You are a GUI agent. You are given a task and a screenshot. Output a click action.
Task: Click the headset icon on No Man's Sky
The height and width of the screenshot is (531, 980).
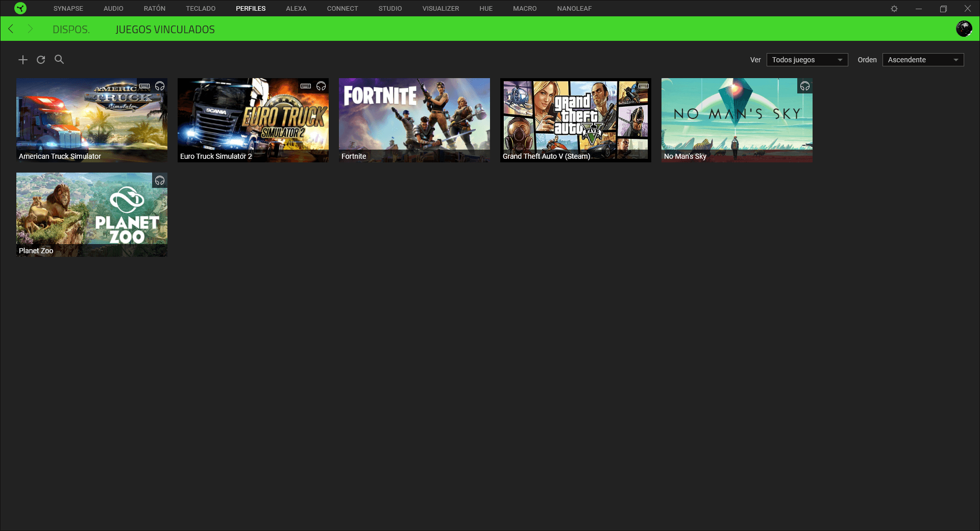(x=805, y=86)
